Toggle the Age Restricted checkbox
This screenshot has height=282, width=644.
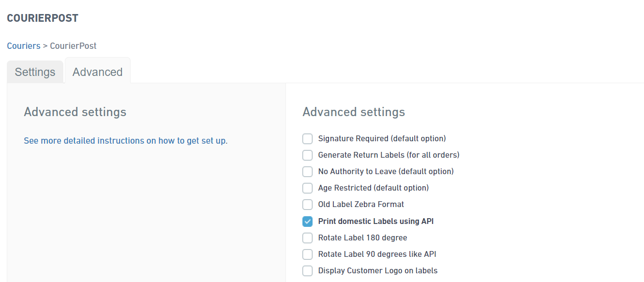pos(308,188)
